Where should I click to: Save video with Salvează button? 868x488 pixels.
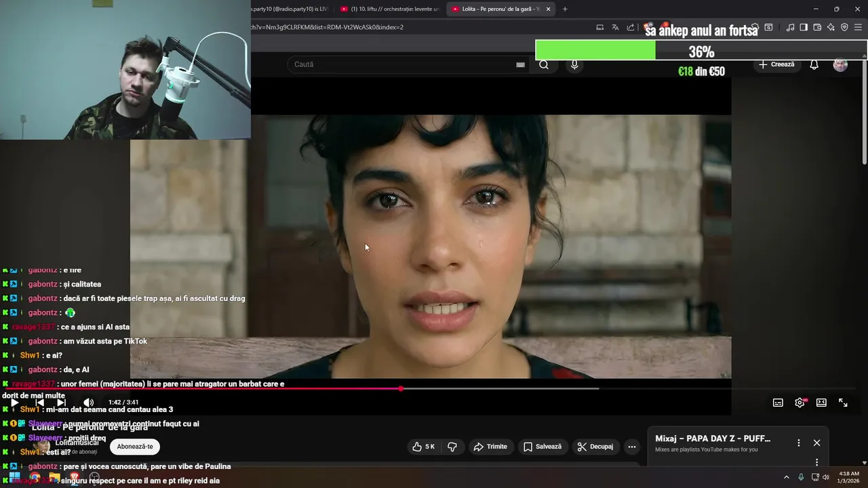pos(542,447)
